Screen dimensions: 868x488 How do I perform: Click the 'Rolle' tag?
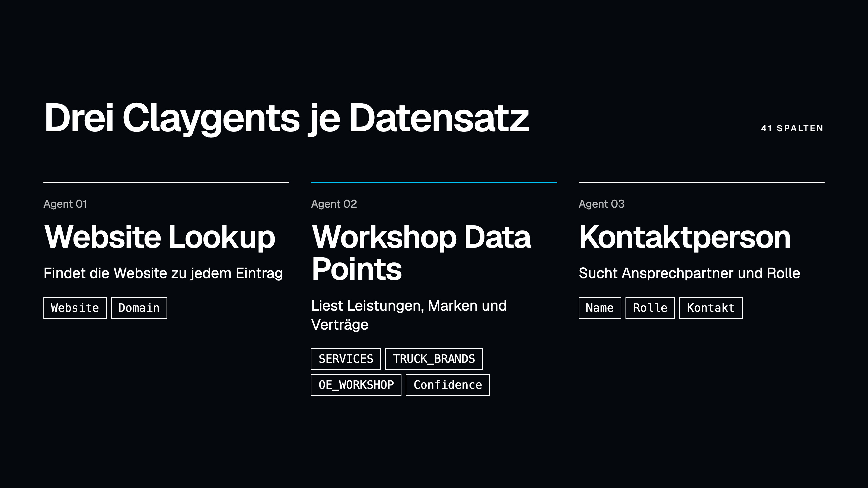tap(650, 308)
